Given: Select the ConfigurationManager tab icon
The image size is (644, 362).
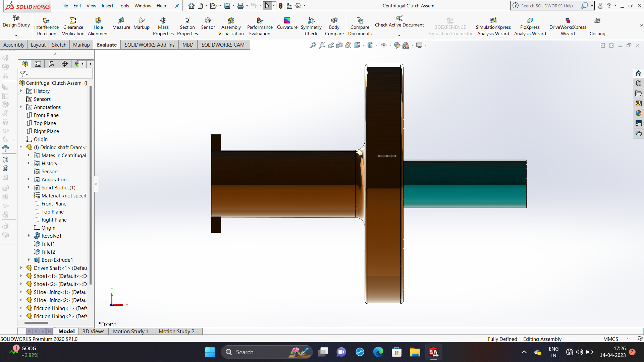Looking at the screenshot, I should click(x=51, y=64).
